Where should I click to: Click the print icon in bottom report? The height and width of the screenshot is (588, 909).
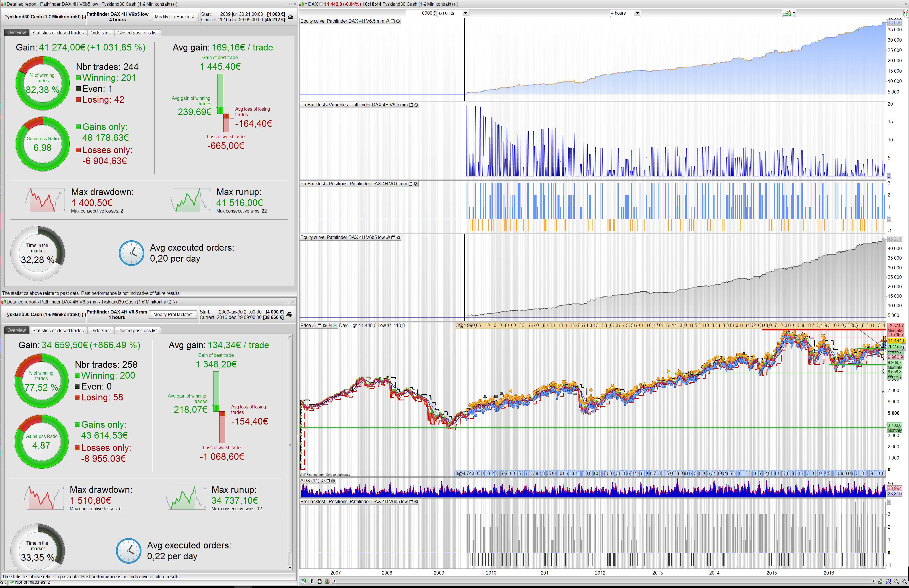[289, 315]
